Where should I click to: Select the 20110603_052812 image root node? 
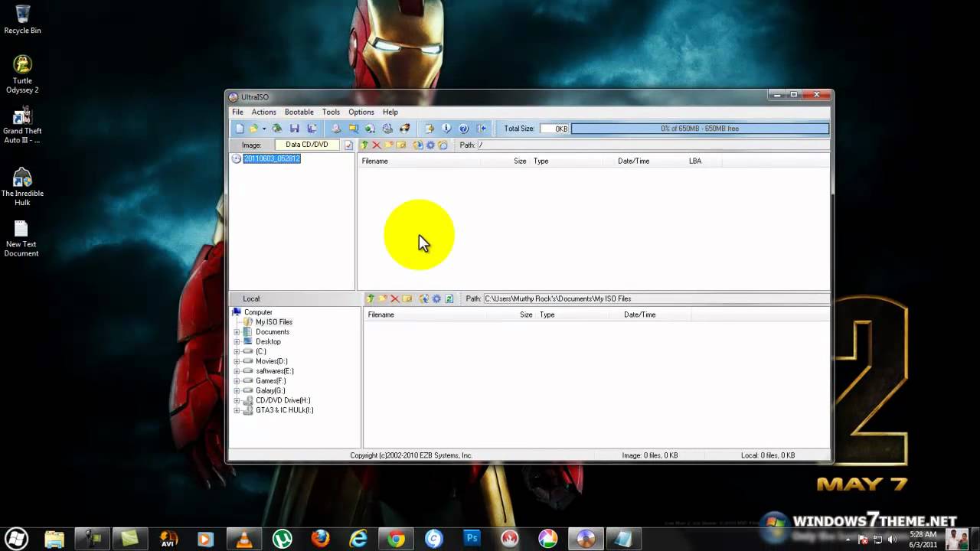click(x=272, y=158)
